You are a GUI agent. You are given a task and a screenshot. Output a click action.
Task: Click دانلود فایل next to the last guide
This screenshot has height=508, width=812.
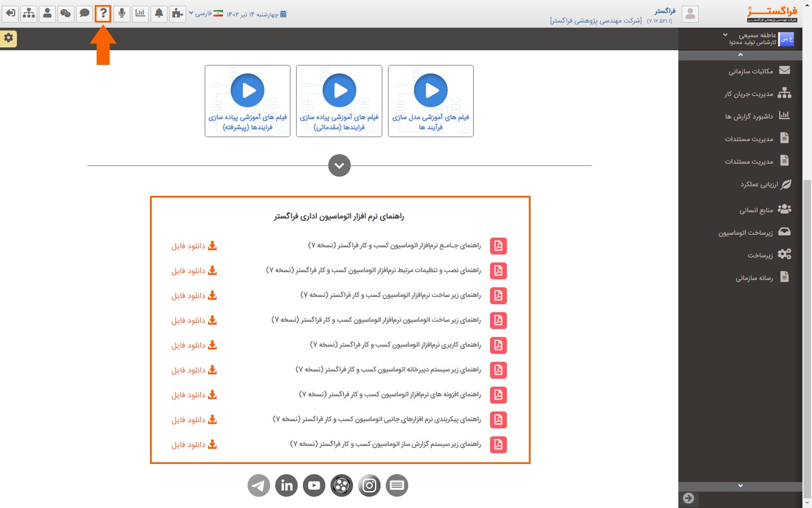[193, 444]
